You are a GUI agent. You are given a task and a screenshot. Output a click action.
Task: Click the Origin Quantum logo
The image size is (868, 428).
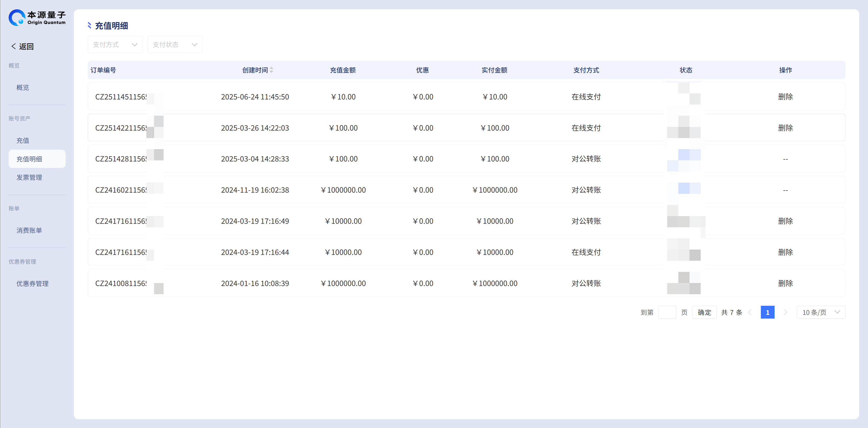(37, 17)
